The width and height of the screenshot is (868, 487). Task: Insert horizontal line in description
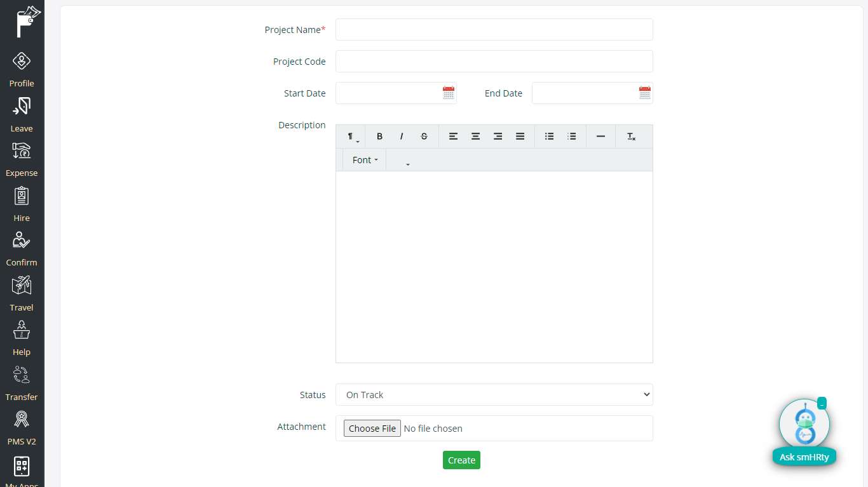600,137
